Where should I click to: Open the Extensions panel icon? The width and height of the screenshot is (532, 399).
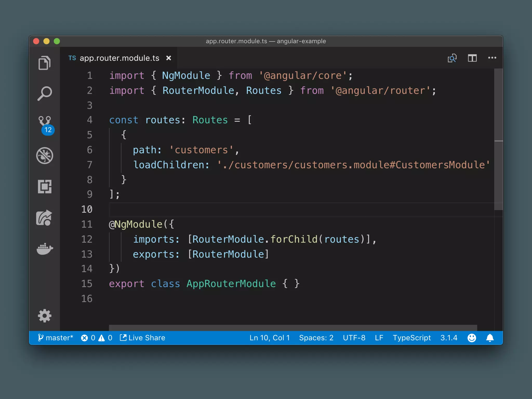pyautogui.click(x=44, y=187)
